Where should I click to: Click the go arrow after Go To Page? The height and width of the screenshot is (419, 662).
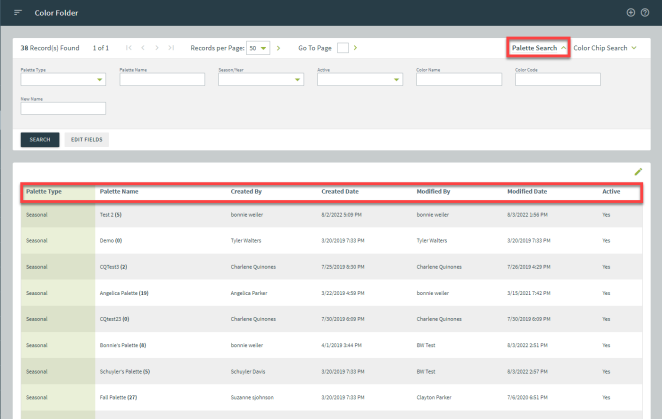(x=355, y=48)
